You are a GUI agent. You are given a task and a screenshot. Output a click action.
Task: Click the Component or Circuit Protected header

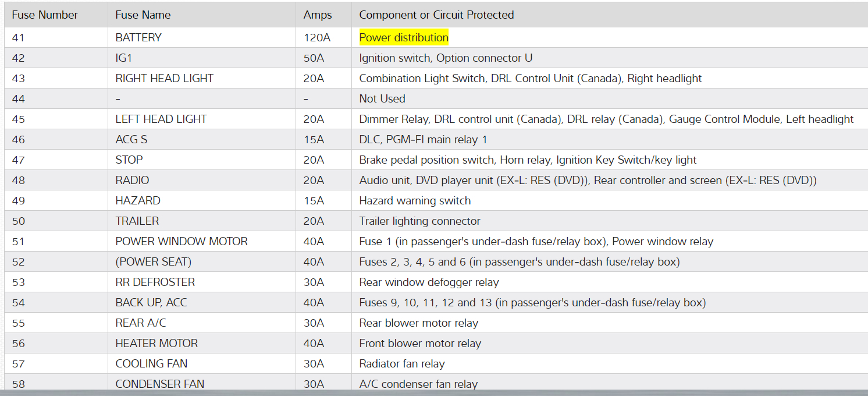point(436,15)
